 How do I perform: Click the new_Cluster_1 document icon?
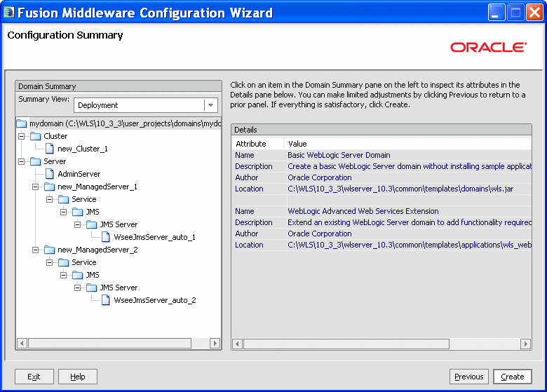click(x=50, y=149)
